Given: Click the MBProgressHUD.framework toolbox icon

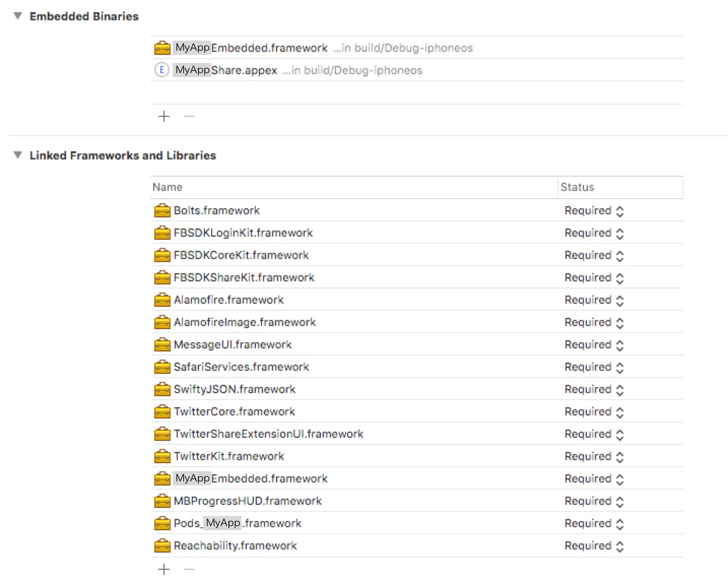Looking at the screenshot, I should 162,501.
